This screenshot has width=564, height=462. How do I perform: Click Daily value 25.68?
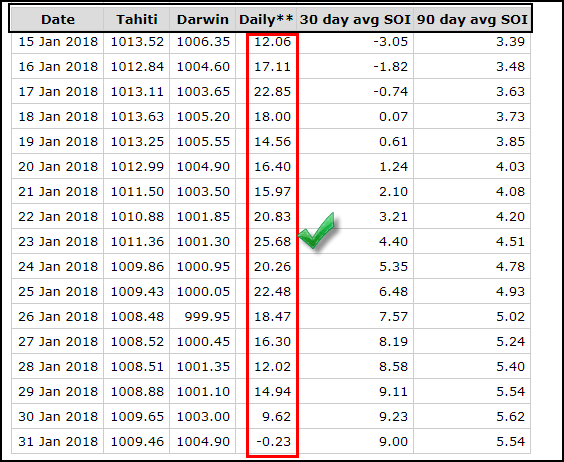click(x=272, y=241)
